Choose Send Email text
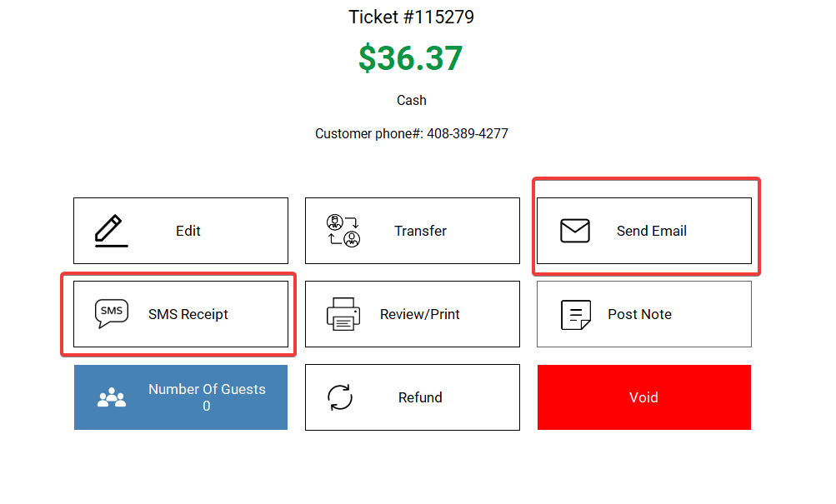Screen dimensions: 836x504 click(x=652, y=231)
